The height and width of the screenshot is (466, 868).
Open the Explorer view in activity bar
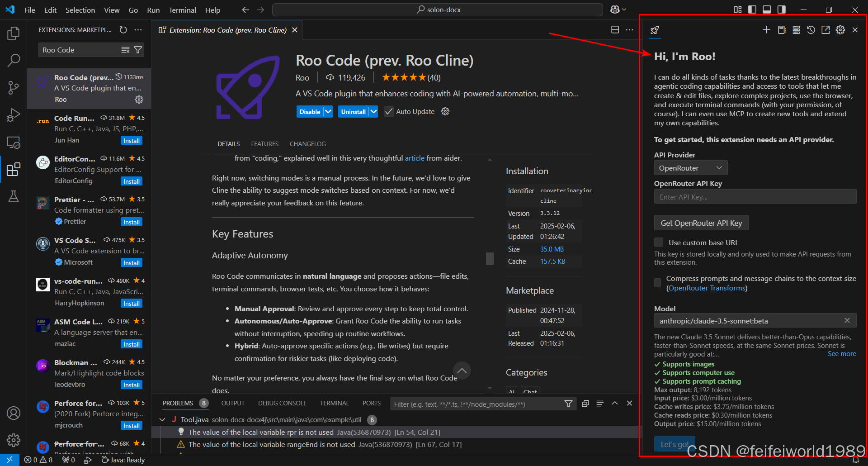tap(14, 33)
